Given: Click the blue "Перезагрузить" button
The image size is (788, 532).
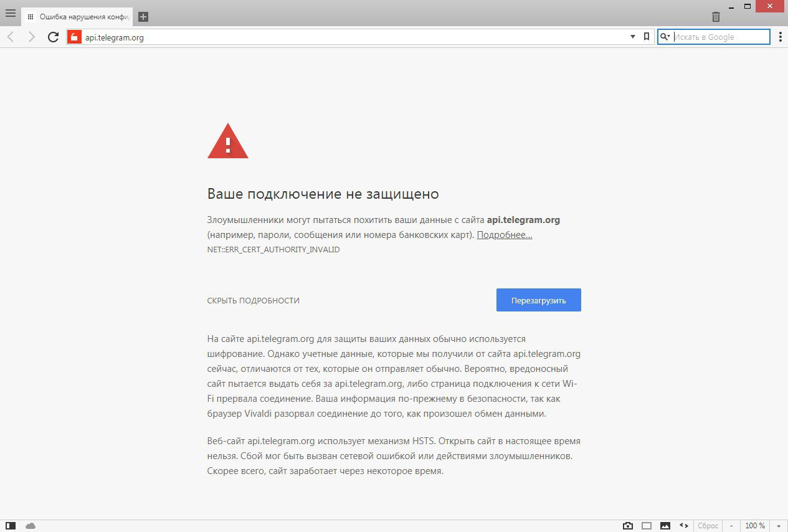Looking at the screenshot, I should (x=539, y=300).
